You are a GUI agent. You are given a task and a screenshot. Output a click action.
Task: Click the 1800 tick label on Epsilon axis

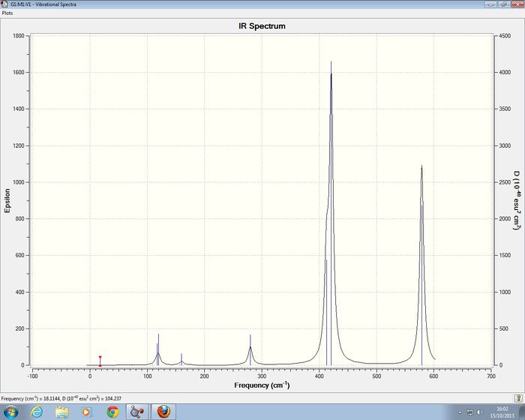19,36
